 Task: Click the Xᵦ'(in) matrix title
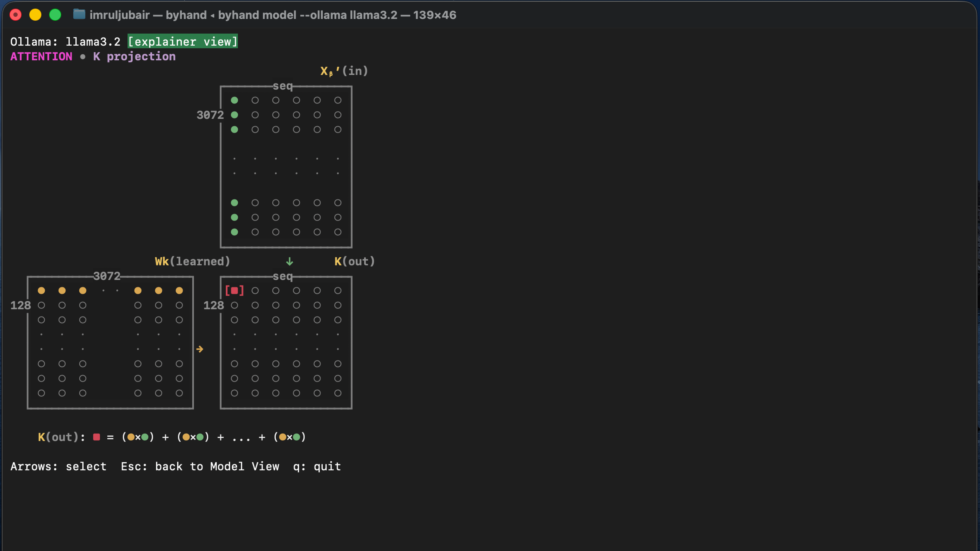tap(344, 71)
